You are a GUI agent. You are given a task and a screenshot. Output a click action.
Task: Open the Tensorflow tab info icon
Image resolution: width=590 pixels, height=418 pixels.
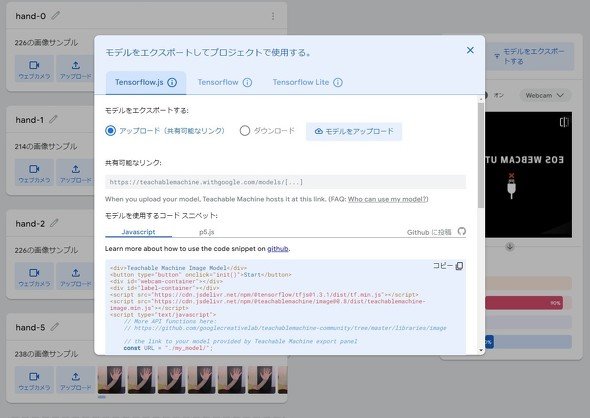coord(247,82)
